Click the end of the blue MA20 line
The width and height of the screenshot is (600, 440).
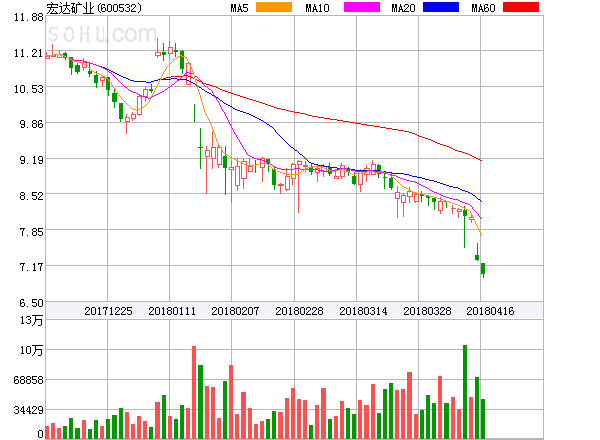[x=481, y=201]
